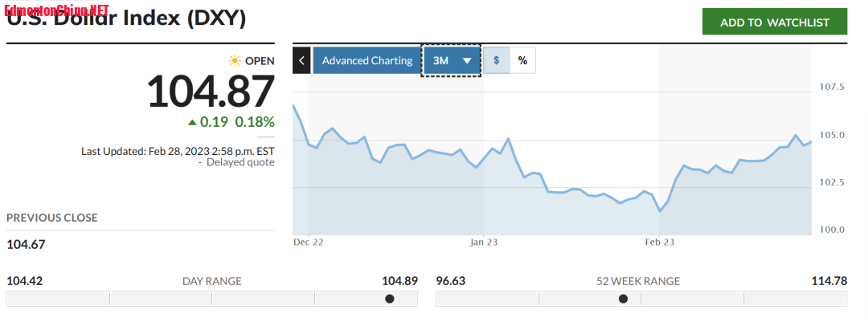This screenshot has height=318, width=868.
Task: Open Advanced Charting
Action: (x=367, y=60)
